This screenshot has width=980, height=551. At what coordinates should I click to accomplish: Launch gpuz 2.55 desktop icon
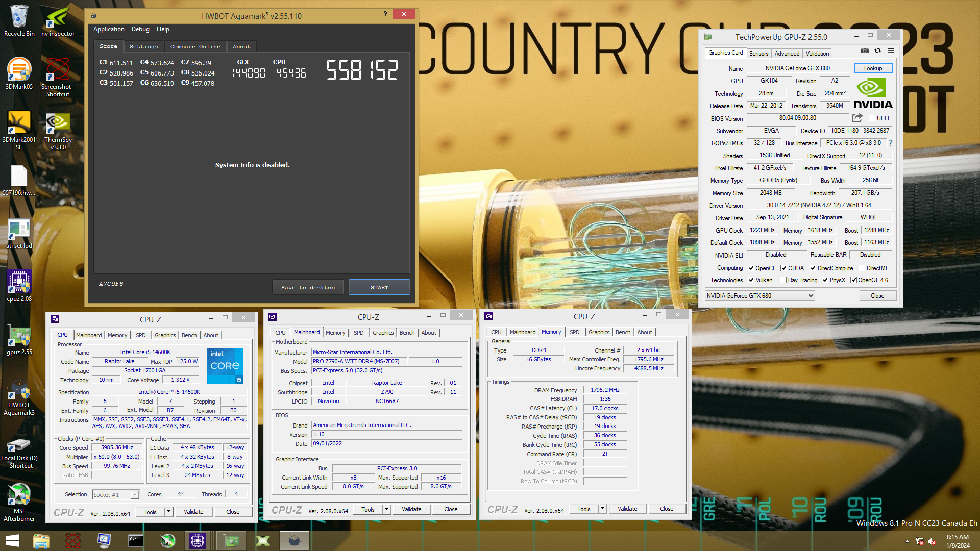pyautogui.click(x=19, y=339)
